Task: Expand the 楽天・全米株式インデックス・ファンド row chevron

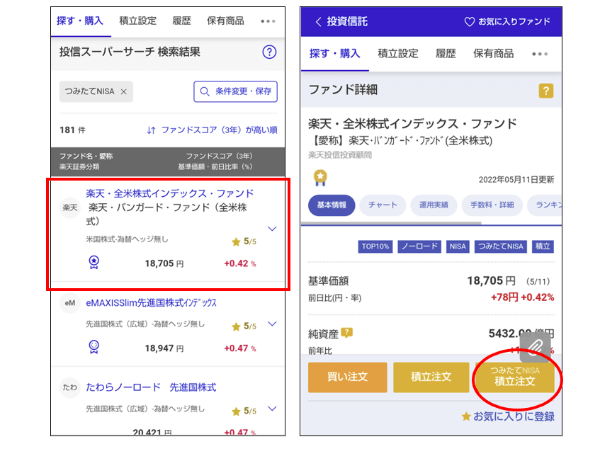Action: tap(272, 229)
